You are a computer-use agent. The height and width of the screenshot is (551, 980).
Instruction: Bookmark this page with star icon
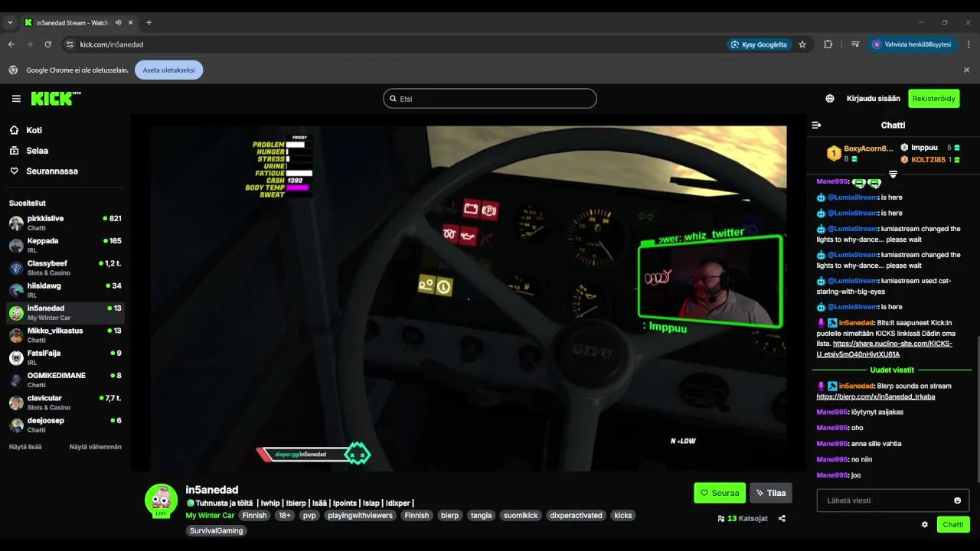pyautogui.click(x=802, y=44)
